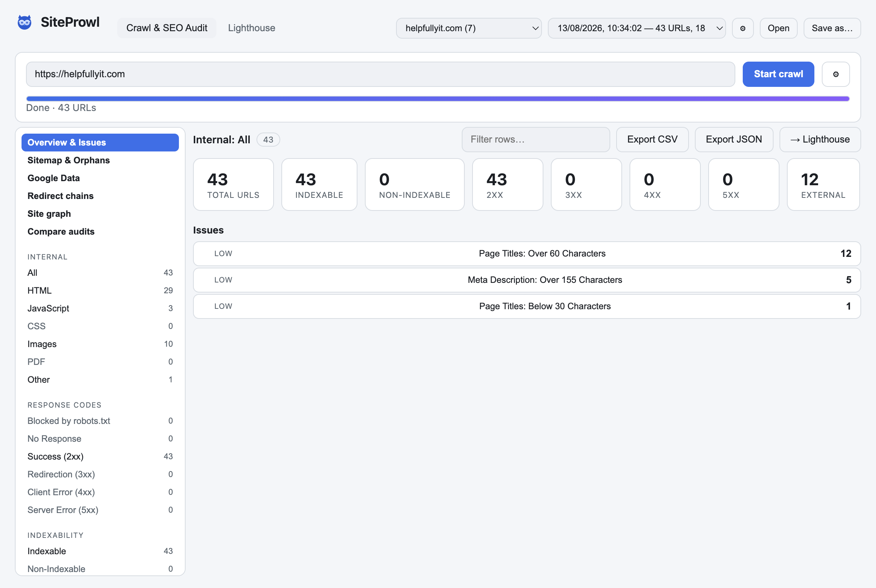
Task: Select Blocked by robots.txt row
Action: pyautogui.click(x=100, y=421)
